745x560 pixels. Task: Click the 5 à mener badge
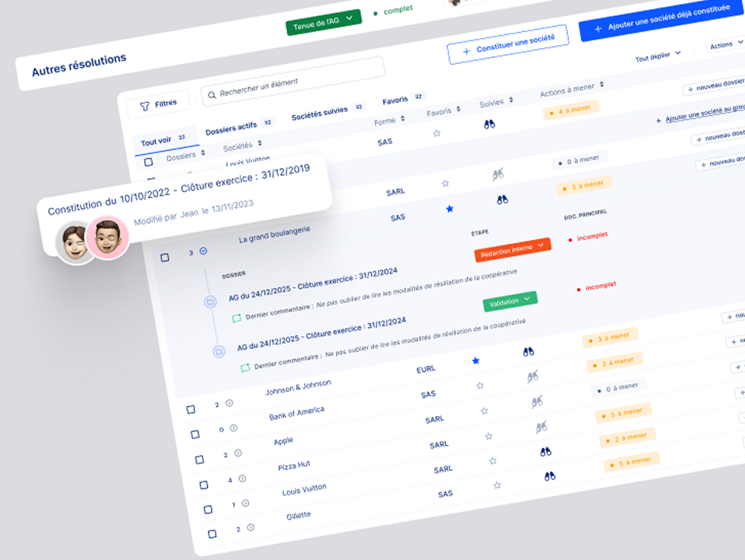point(631,461)
